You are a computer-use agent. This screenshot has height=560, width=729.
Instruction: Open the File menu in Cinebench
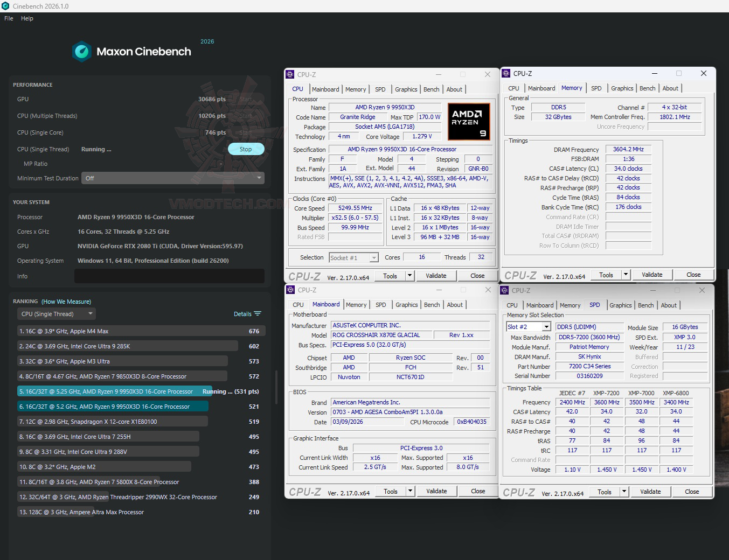pos(9,18)
